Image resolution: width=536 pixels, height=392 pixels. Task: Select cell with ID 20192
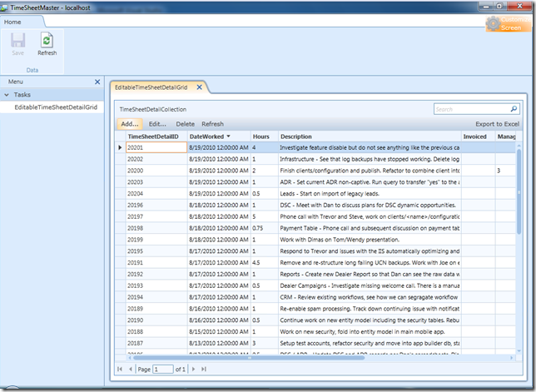point(156,274)
